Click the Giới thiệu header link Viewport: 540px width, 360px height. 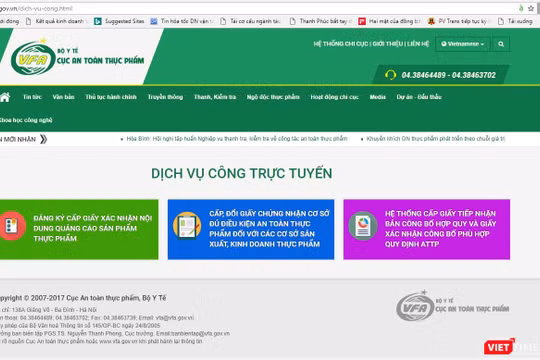[388, 44]
